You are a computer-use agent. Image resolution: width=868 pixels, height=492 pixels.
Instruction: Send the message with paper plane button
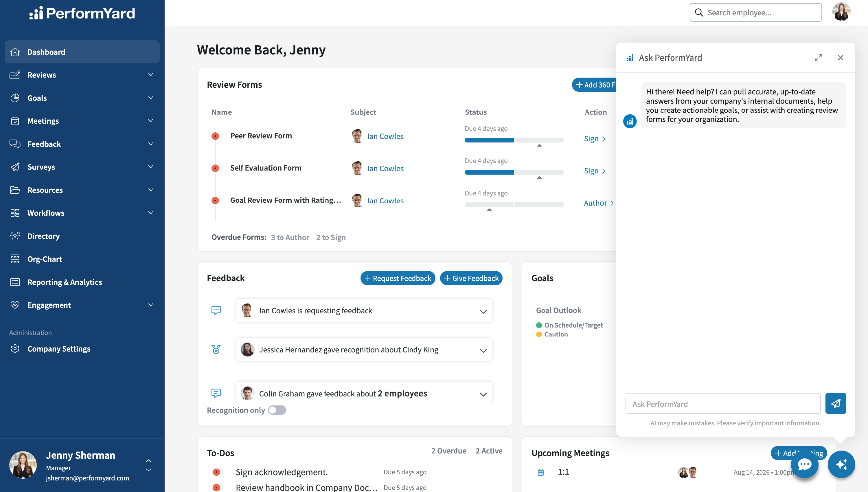tap(836, 403)
